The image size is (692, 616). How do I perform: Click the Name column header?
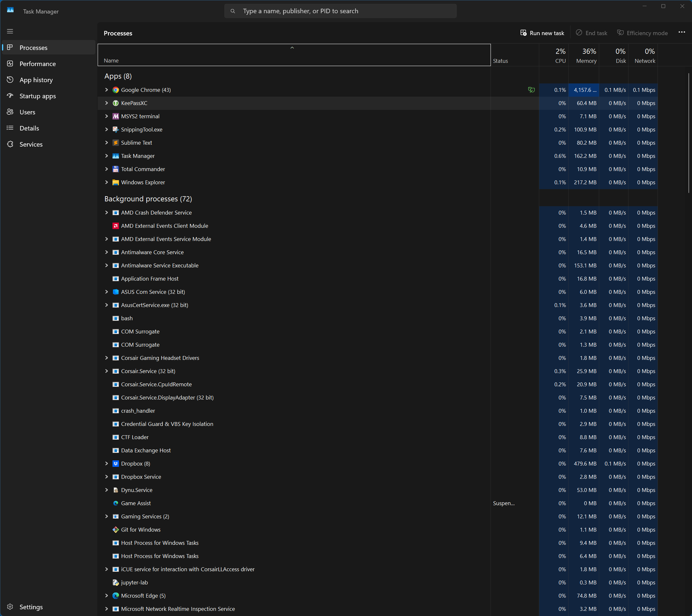click(x=294, y=55)
